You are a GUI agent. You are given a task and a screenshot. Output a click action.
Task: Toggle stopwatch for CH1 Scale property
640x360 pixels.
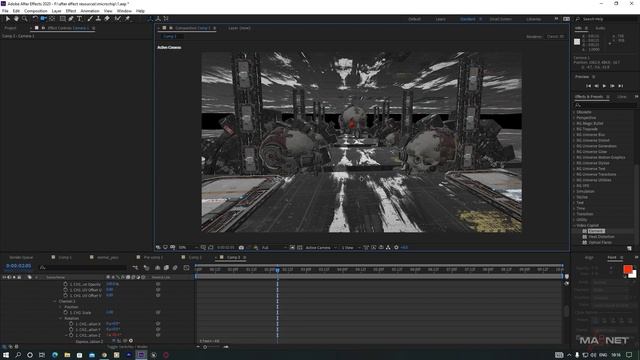tap(65, 312)
